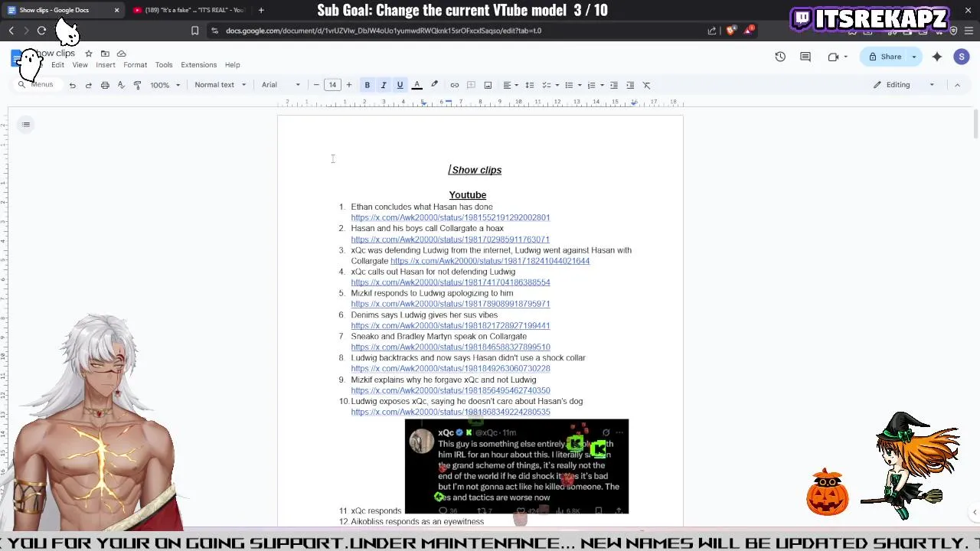Pick text color with underlined A
The height and width of the screenshot is (551, 980).
417,85
